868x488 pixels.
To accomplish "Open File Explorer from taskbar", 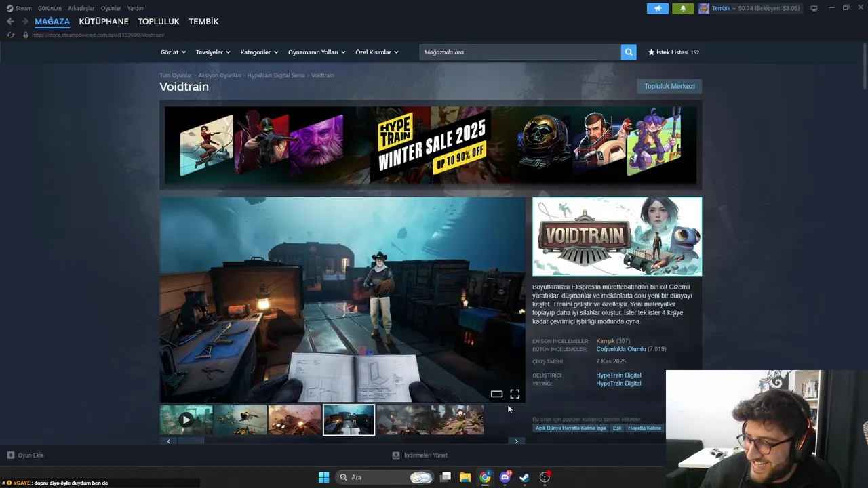I will click(465, 477).
